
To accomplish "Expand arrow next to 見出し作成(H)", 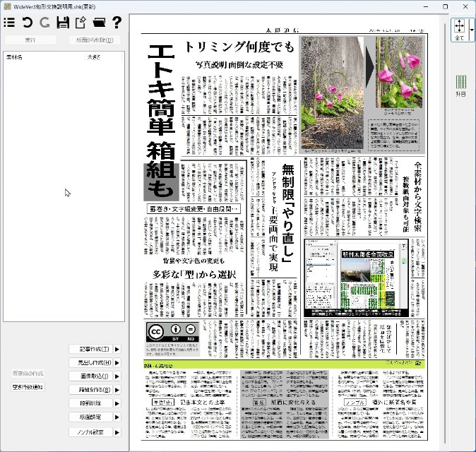I will coord(117,362).
